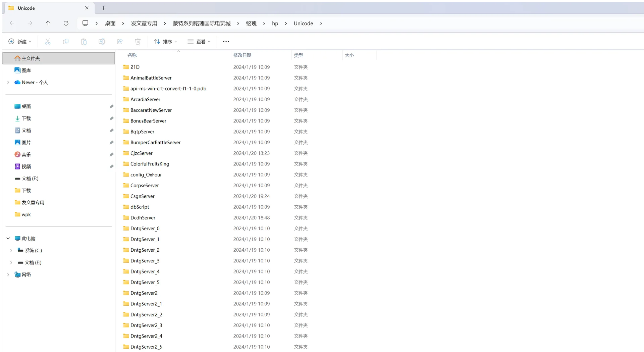Unpin 桌面 from quick access
644x352 pixels.
[111, 106]
